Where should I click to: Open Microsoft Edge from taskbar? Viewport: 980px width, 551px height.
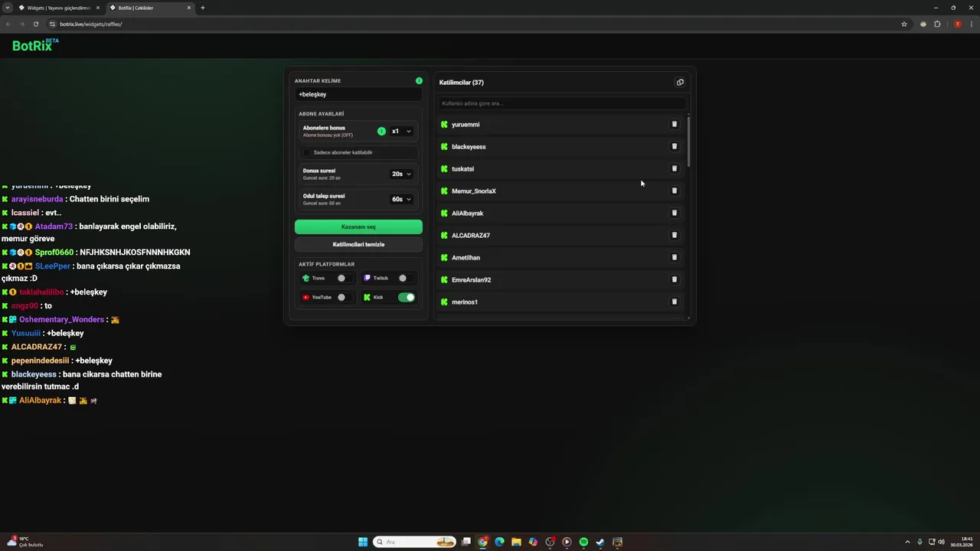tap(499, 542)
